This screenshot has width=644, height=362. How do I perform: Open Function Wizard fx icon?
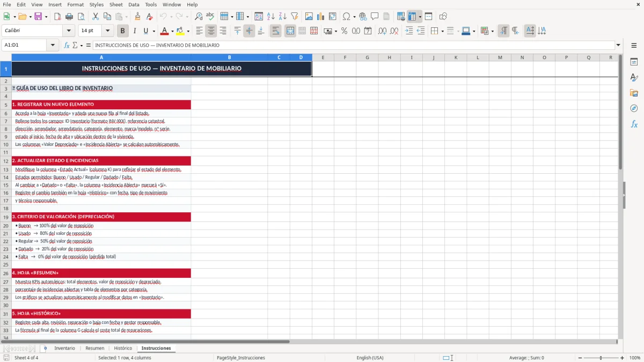67,45
